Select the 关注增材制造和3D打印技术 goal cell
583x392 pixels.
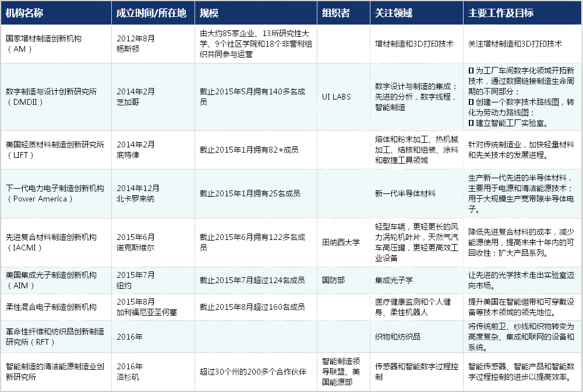517,43
